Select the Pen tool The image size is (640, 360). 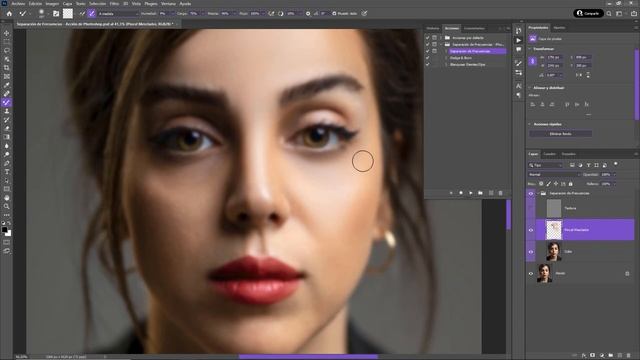(7, 163)
